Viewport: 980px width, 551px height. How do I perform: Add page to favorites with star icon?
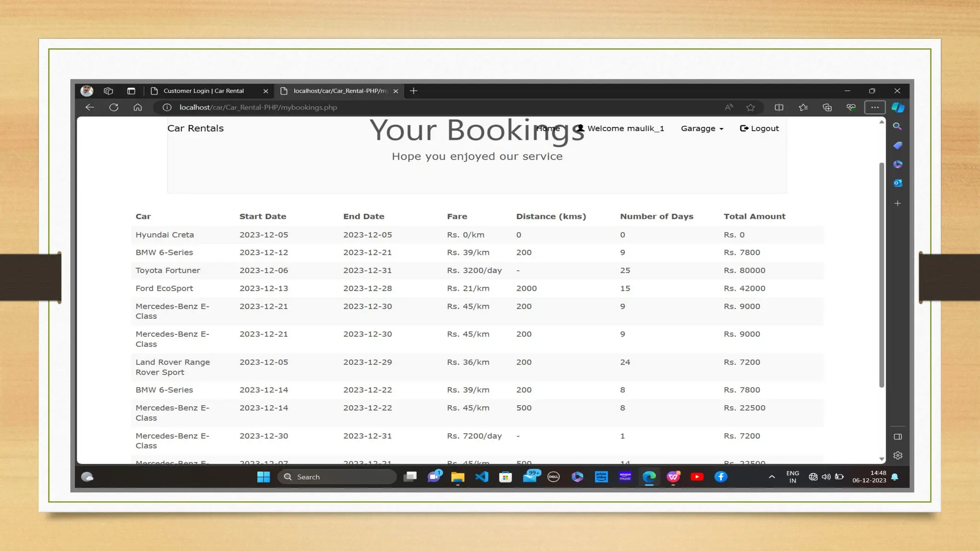750,107
